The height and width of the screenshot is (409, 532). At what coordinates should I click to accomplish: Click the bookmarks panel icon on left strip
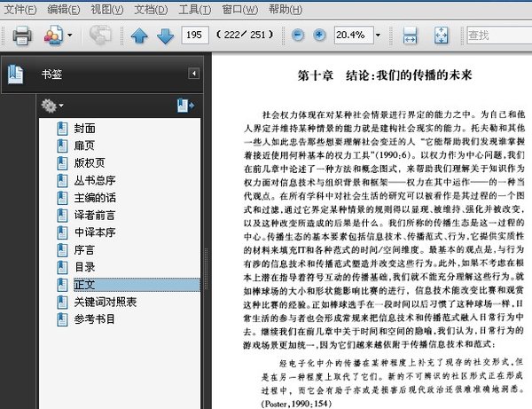(15, 75)
